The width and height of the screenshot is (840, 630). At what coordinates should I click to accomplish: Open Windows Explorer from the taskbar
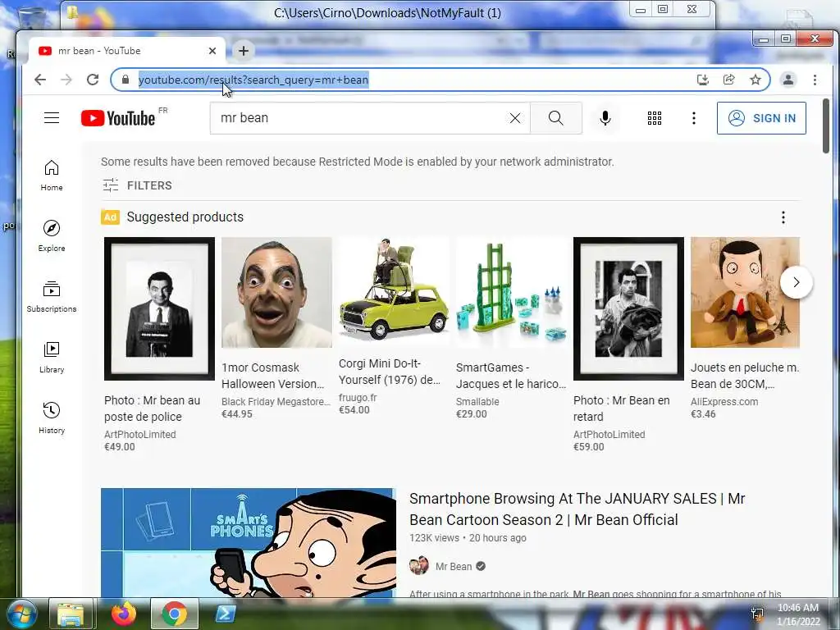(71, 614)
